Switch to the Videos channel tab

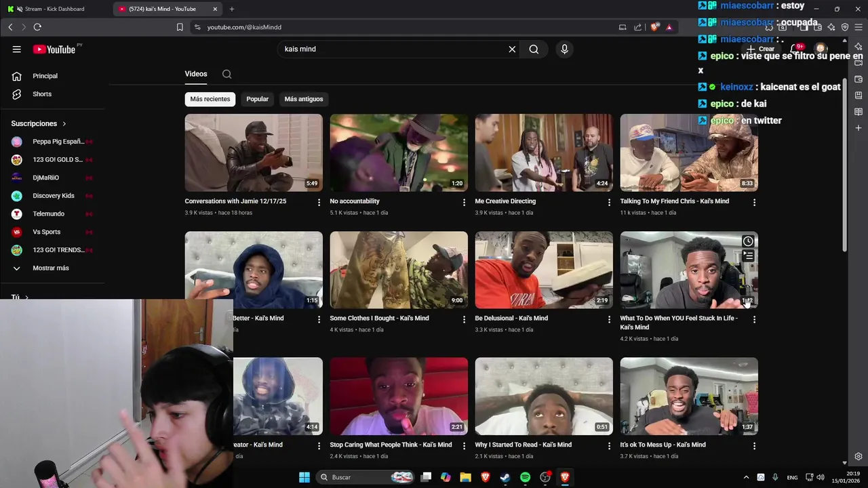[x=196, y=74]
